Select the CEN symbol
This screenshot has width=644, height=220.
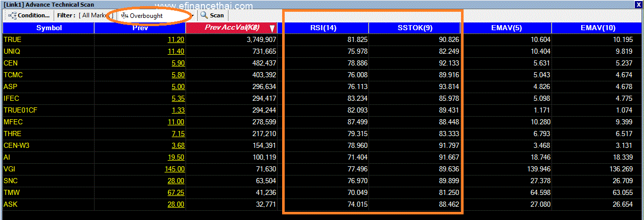[10, 63]
